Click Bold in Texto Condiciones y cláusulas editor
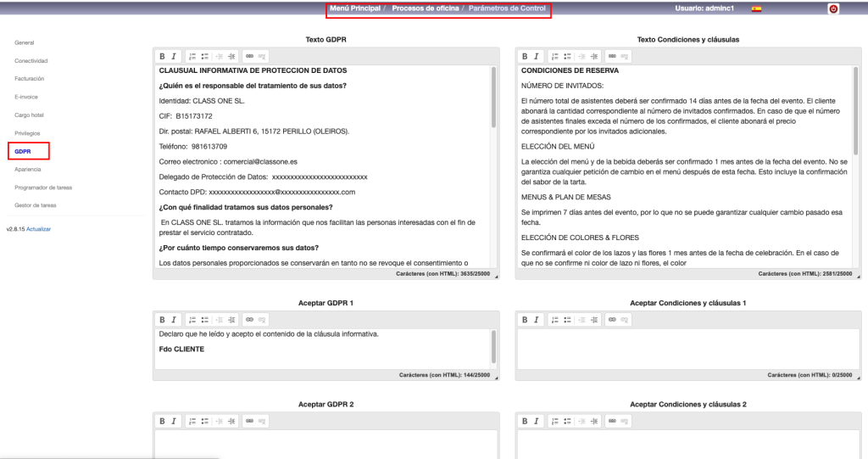 point(525,56)
